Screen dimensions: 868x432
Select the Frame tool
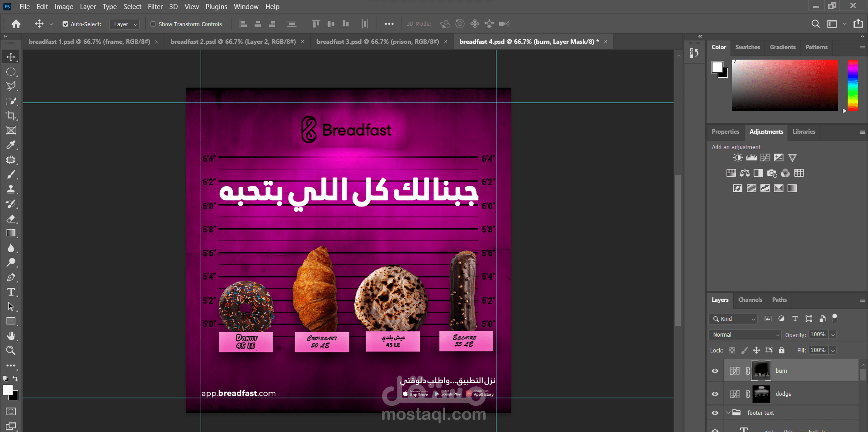pyautogui.click(x=11, y=131)
